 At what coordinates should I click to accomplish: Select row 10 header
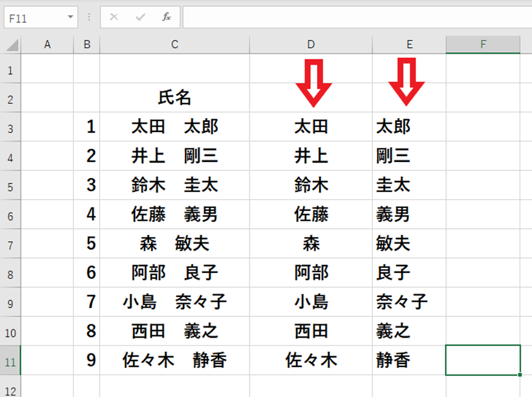click(10, 331)
